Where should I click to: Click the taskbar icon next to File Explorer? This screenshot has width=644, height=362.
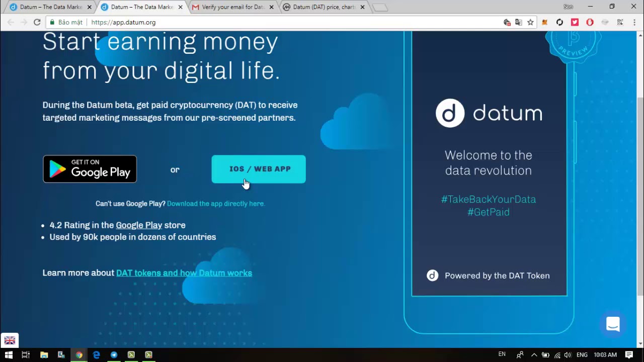[x=61, y=355]
